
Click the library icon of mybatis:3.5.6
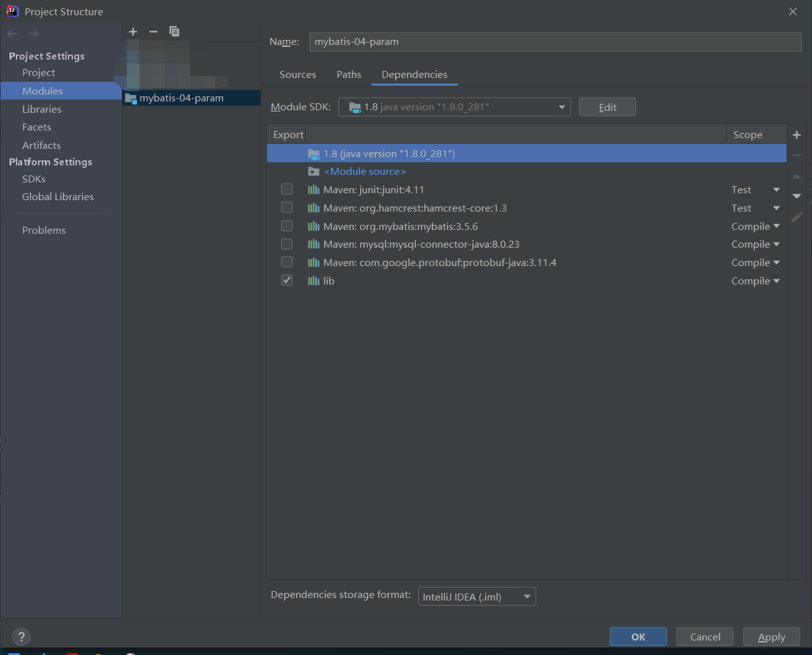coord(314,226)
